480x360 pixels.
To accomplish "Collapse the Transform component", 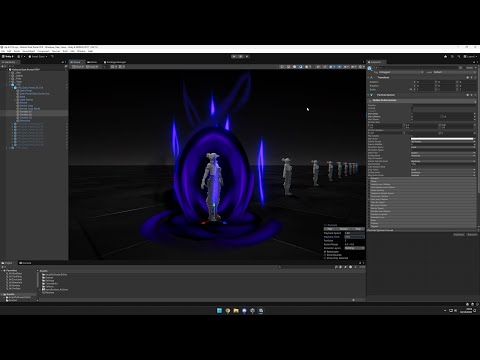I will point(369,77).
